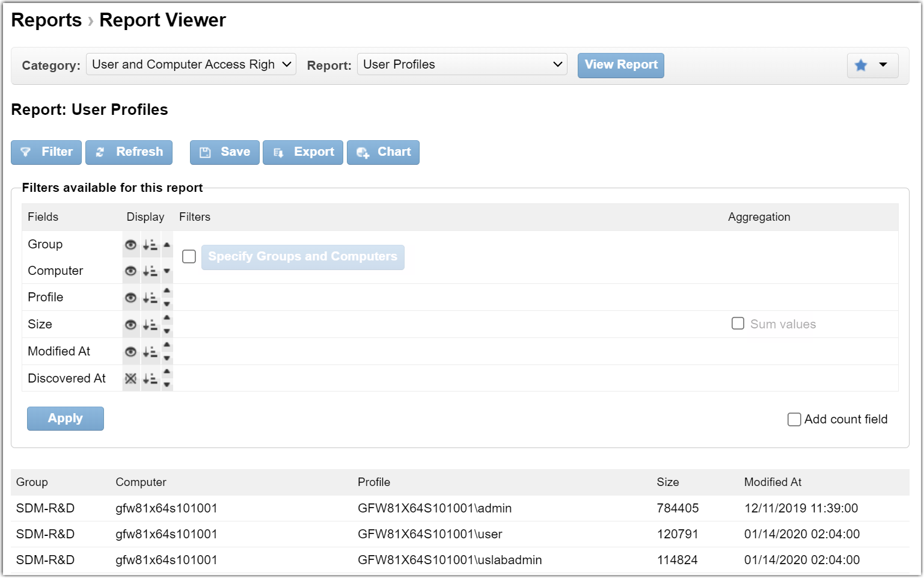Move the Modified At field up
This screenshot has height=578, width=924.
pos(167,345)
